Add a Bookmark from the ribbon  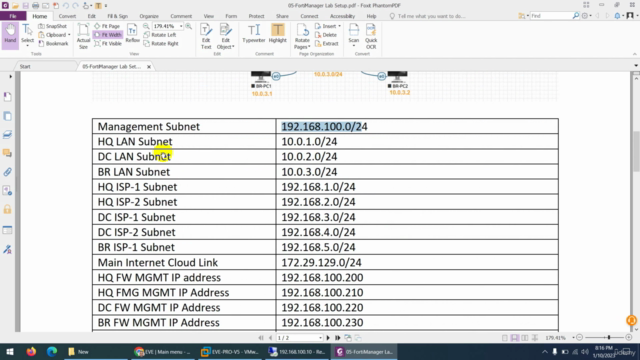coord(53,43)
